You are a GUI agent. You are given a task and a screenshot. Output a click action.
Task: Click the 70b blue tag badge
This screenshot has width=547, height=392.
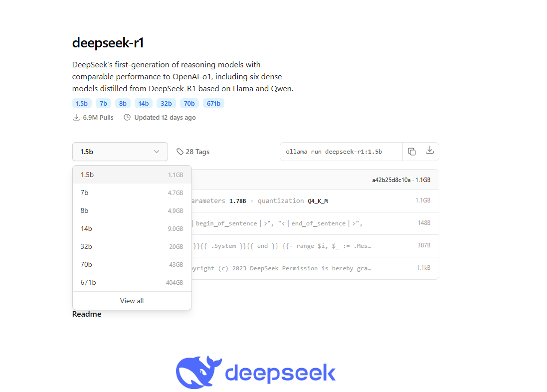pyautogui.click(x=189, y=103)
